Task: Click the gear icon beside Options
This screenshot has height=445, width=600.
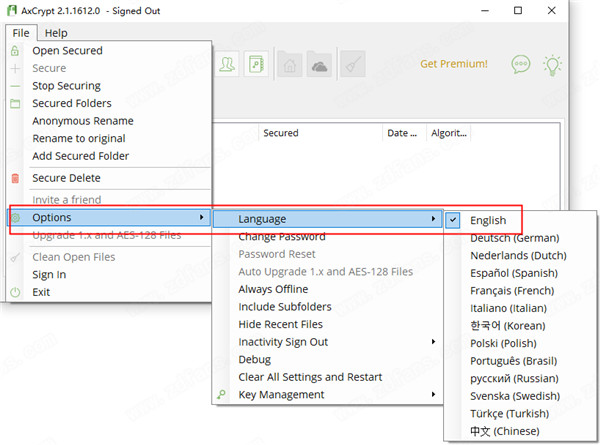Action: (x=15, y=218)
